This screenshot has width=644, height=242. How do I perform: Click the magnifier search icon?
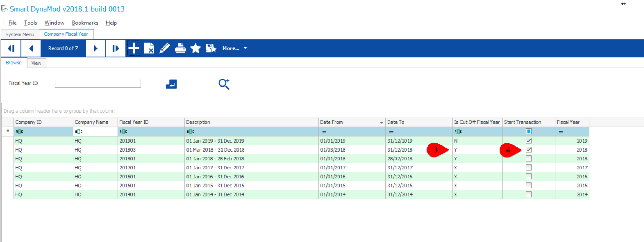[x=224, y=84]
